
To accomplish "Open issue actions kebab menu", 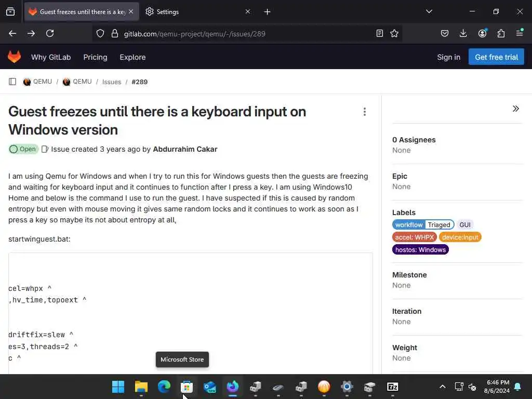I will click(364, 112).
